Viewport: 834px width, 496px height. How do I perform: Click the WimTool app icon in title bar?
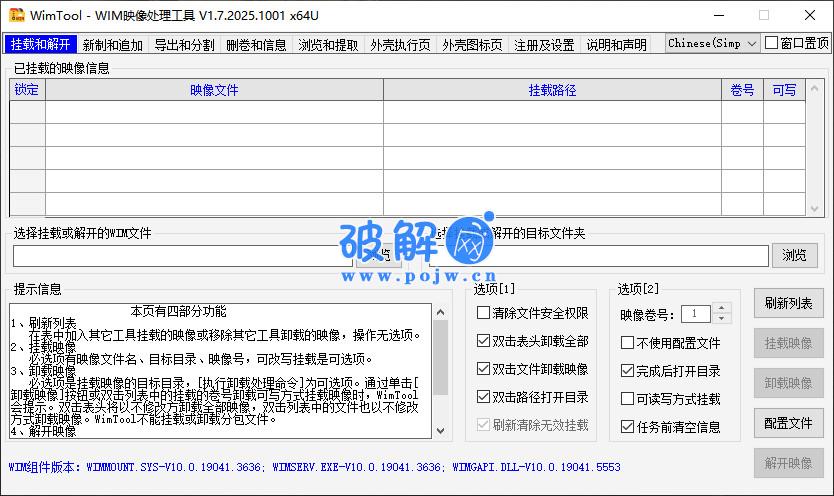(16, 15)
